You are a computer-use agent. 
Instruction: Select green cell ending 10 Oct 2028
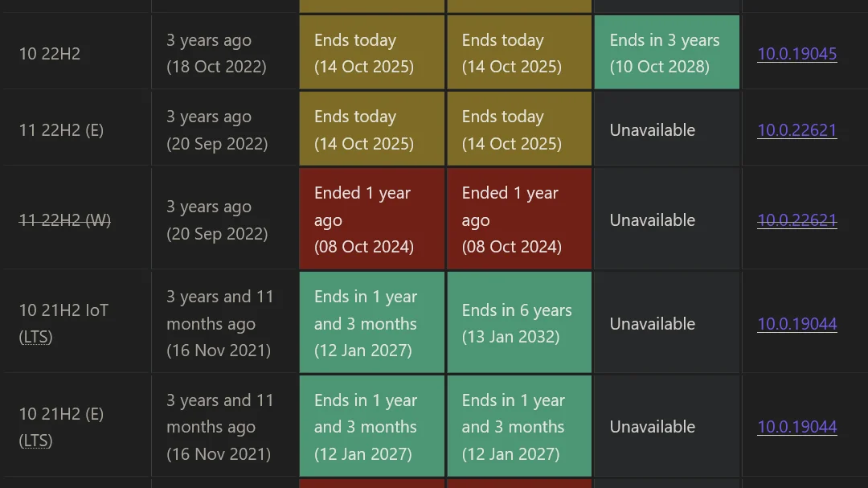coord(666,53)
